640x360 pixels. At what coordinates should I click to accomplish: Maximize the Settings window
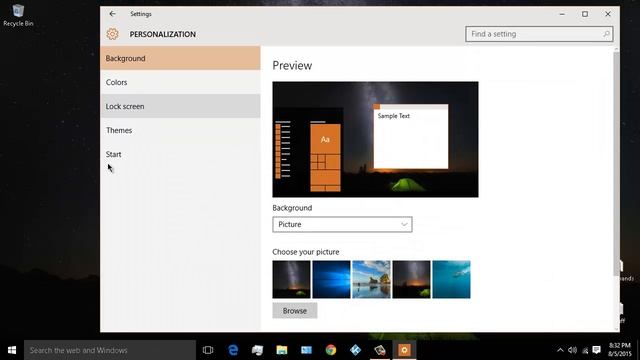click(x=585, y=14)
